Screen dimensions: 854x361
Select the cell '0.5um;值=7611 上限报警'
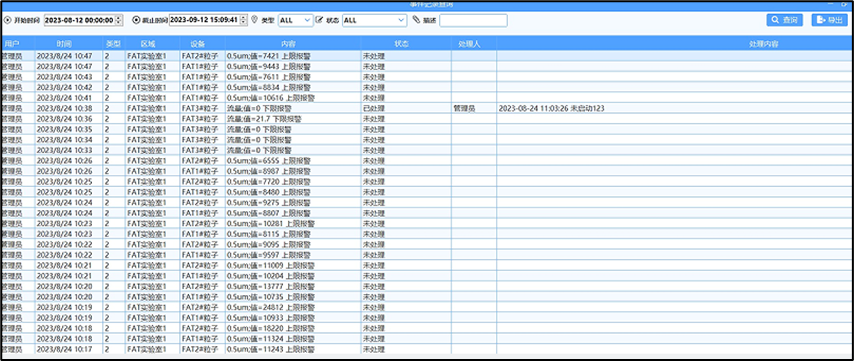[293, 77]
